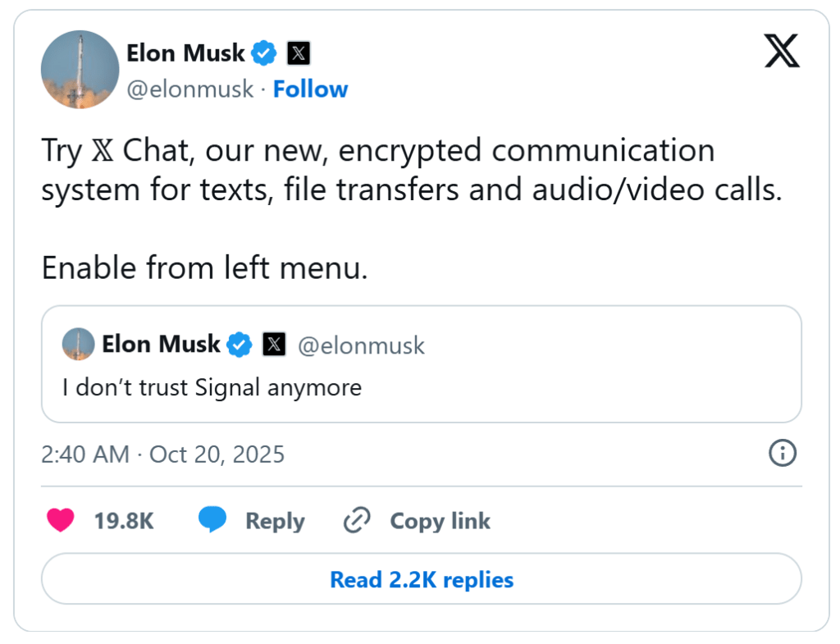
Task: Open the post timestamp 2:40 AM Oct 20, 2025
Action: (x=163, y=454)
